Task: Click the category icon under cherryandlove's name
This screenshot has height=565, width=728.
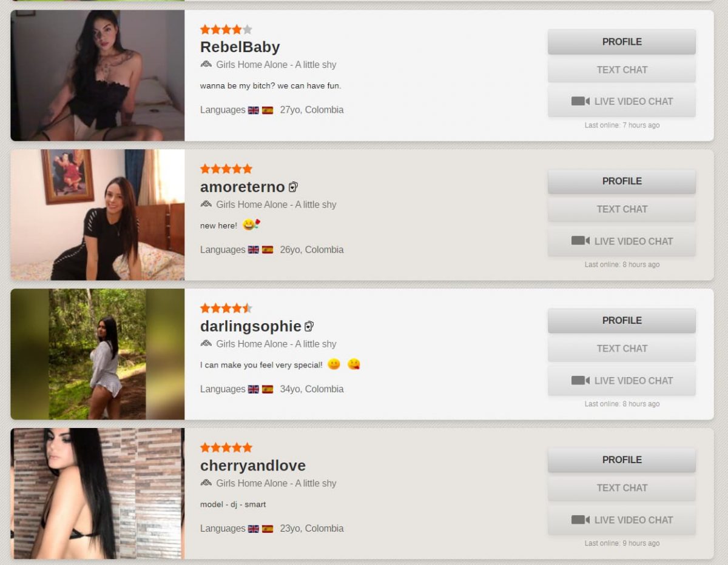Action: (206, 483)
